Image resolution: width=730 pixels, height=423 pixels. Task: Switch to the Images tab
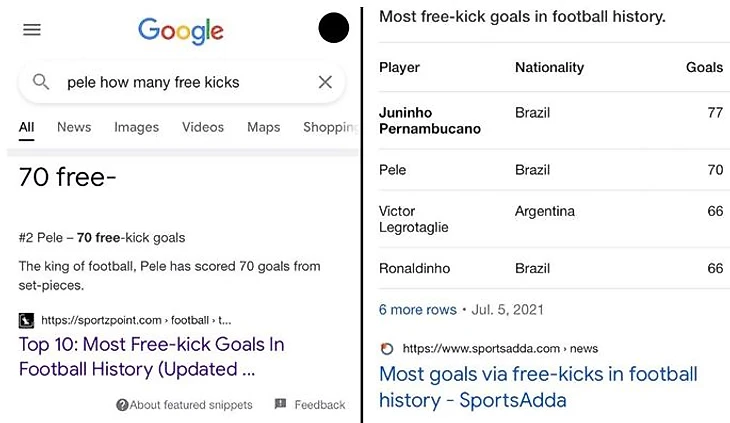click(x=136, y=127)
